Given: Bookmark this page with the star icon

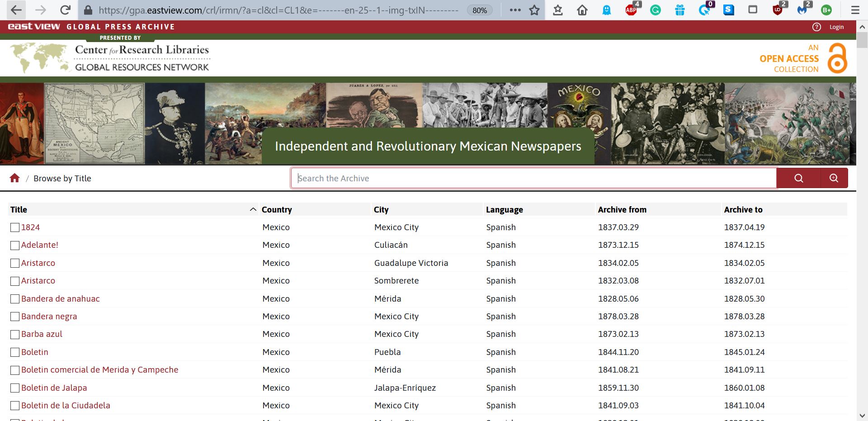Looking at the screenshot, I should click(534, 10).
